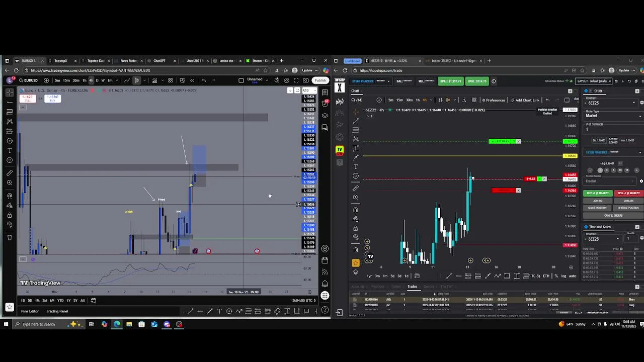Viewport: 644px width, 362px height.
Task: Select TopstepX chart line drawing tool
Action: point(356,121)
